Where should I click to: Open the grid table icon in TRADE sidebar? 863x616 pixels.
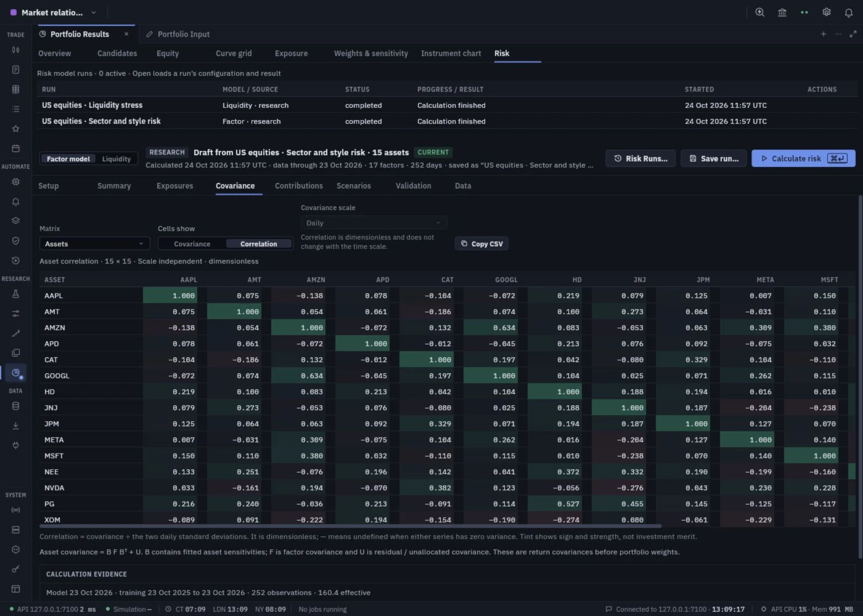coord(15,89)
